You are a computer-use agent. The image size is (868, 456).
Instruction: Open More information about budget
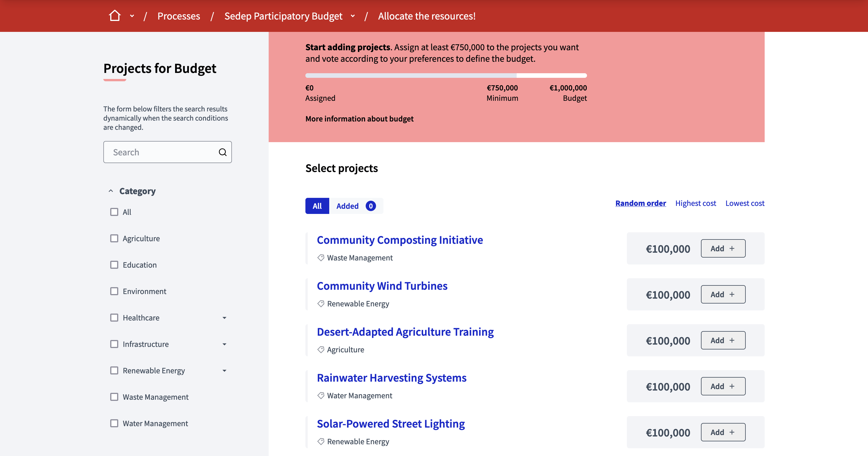(359, 119)
